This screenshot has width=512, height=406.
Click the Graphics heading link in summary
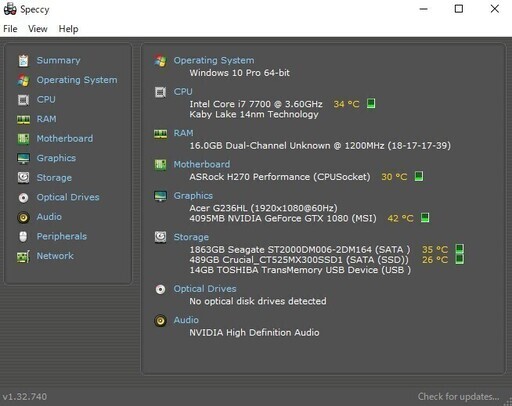click(193, 196)
